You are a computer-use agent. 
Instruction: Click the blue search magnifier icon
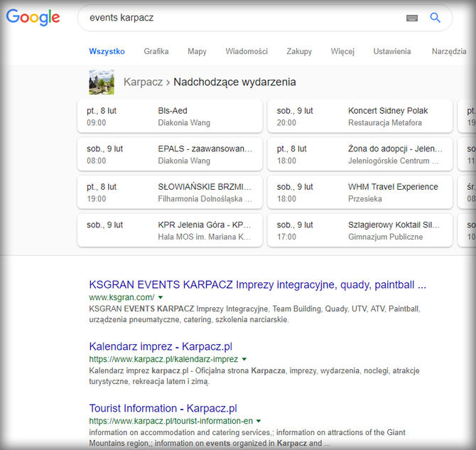(435, 18)
